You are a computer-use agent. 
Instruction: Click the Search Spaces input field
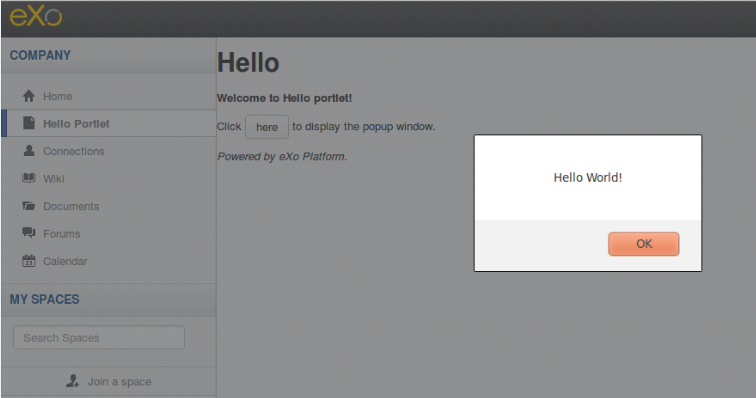[x=99, y=337]
